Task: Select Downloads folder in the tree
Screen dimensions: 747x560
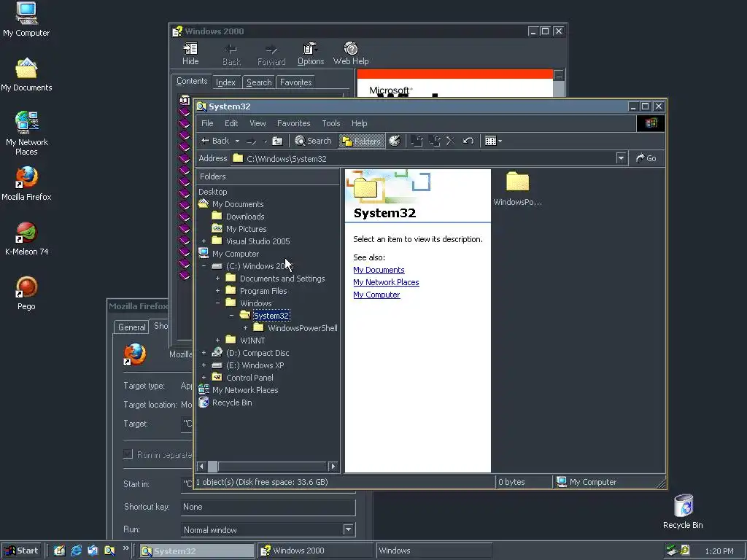Action: 245,217
